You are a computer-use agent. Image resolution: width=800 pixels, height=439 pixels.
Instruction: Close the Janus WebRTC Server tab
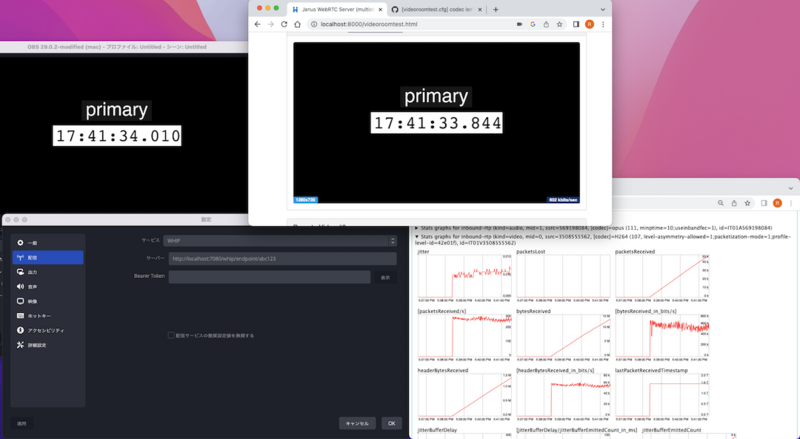[x=380, y=10]
